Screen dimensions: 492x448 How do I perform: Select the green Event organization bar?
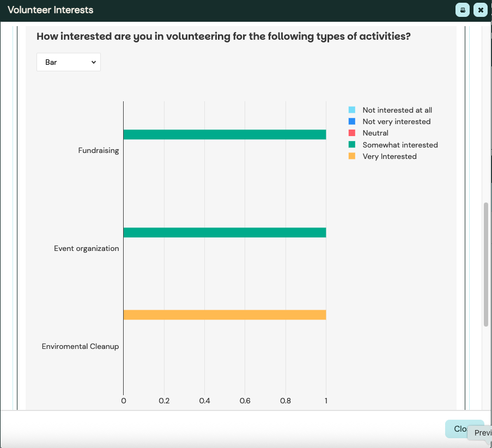(224, 232)
